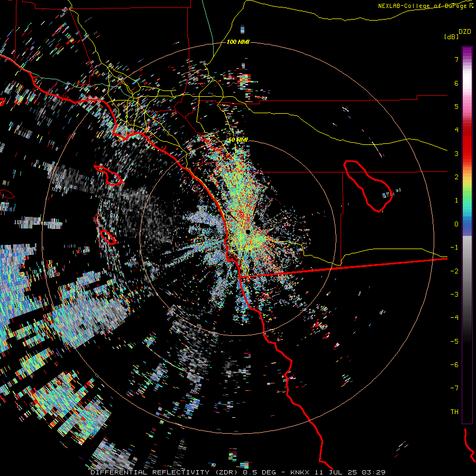Click the DZD color scale title

[x=465, y=32]
